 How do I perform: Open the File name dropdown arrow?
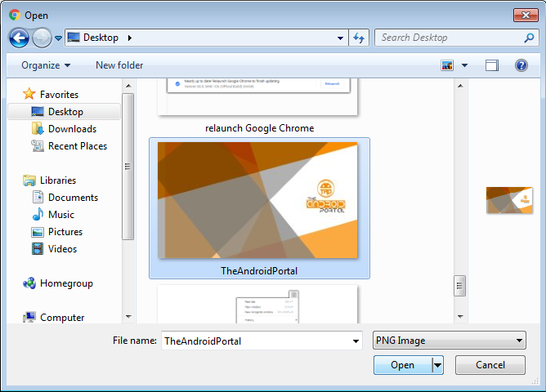click(x=356, y=341)
